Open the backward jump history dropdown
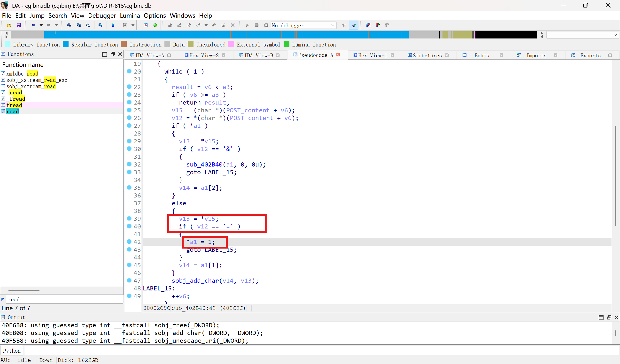 (41, 25)
